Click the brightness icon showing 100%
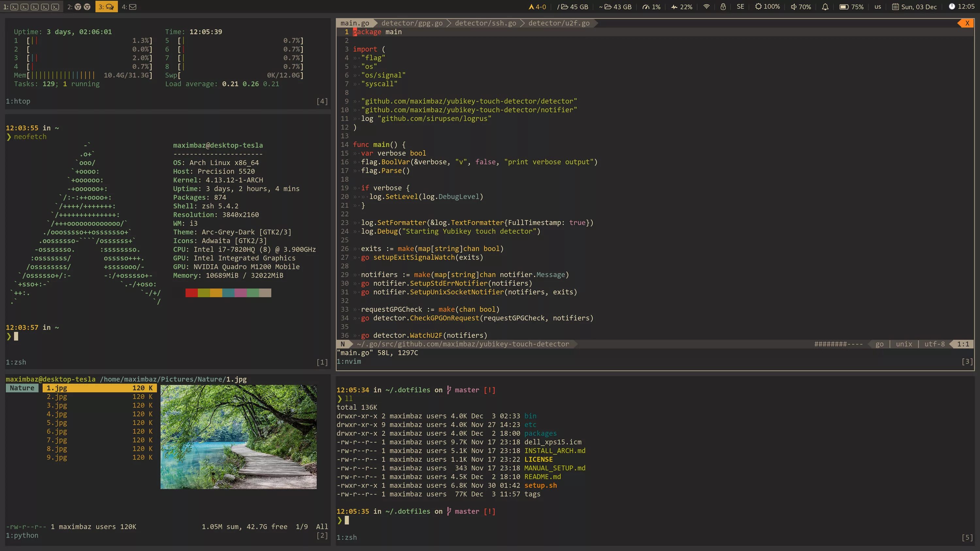The width and height of the screenshot is (980, 551). click(758, 7)
